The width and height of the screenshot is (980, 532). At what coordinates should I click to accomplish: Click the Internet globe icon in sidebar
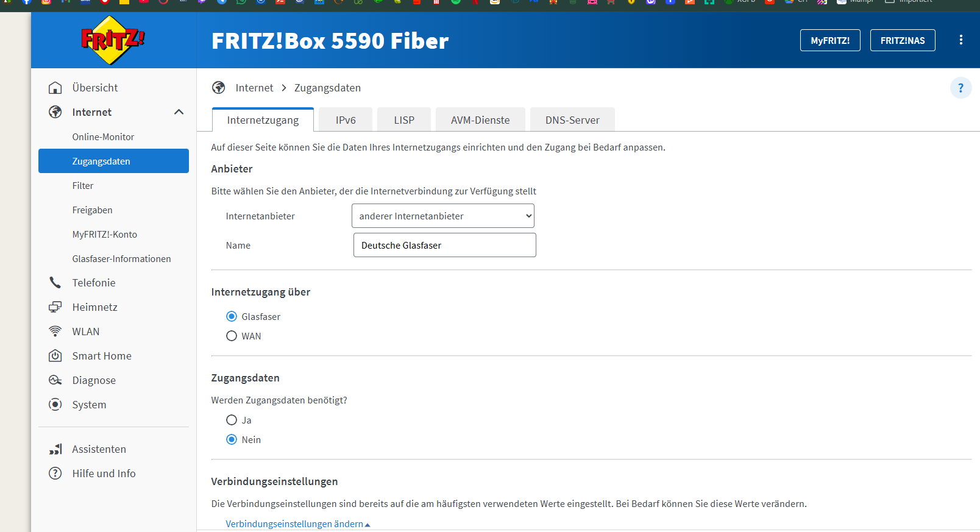(x=55, y=112)
